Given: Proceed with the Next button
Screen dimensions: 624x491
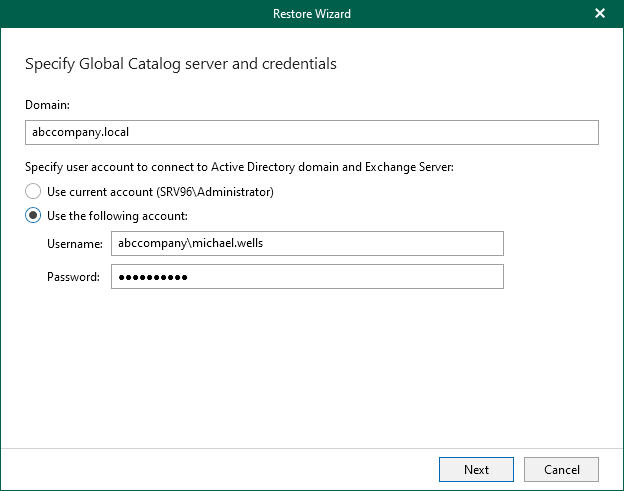Looking at the screenshot, I should 476,469.
